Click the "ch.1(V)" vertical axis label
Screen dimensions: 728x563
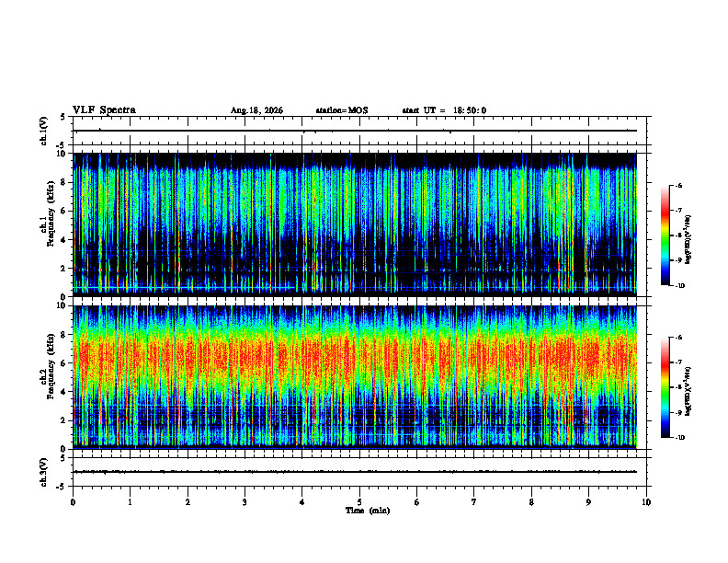click(x=44, y=131)
